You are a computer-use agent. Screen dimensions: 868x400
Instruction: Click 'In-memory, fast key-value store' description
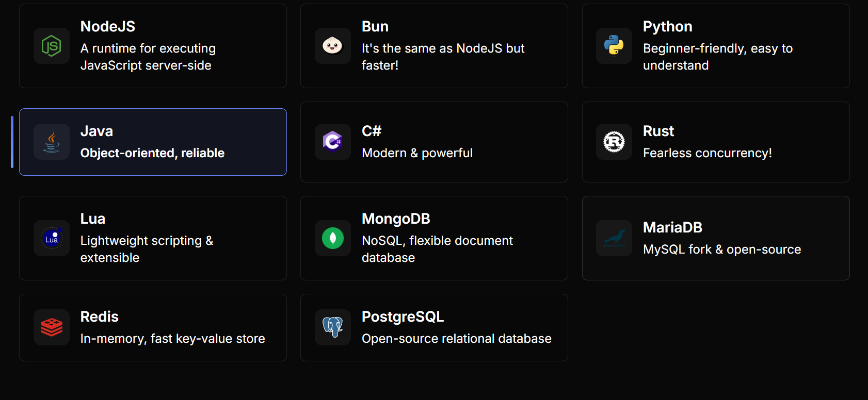(x=173, y=339)
